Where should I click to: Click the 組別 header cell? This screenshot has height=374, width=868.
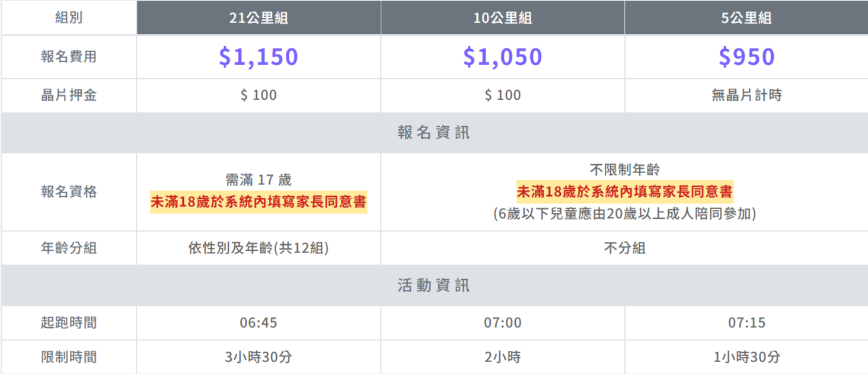(69, 18)
